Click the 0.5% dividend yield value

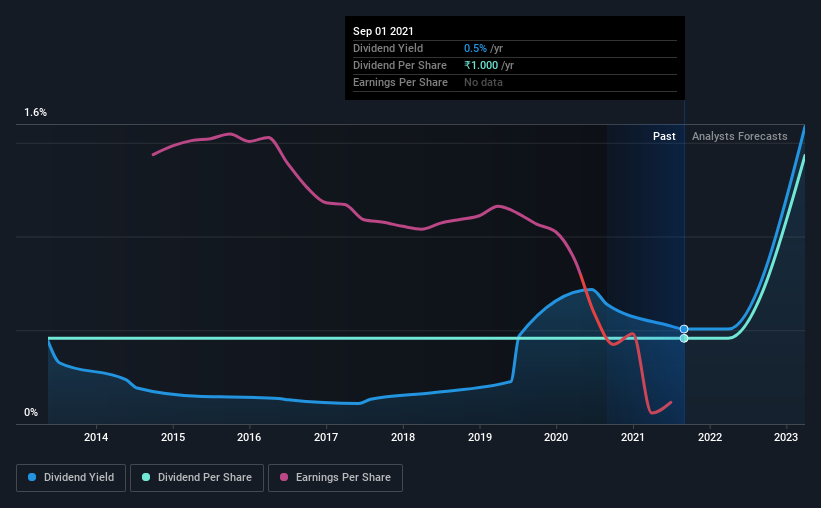pyautogui.click(x=475, y=48)
